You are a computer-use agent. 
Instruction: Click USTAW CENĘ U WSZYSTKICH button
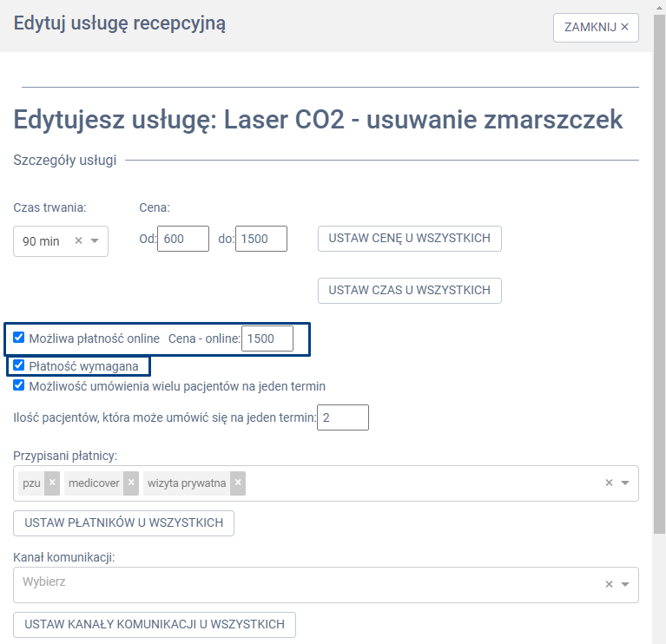[410, 239]
